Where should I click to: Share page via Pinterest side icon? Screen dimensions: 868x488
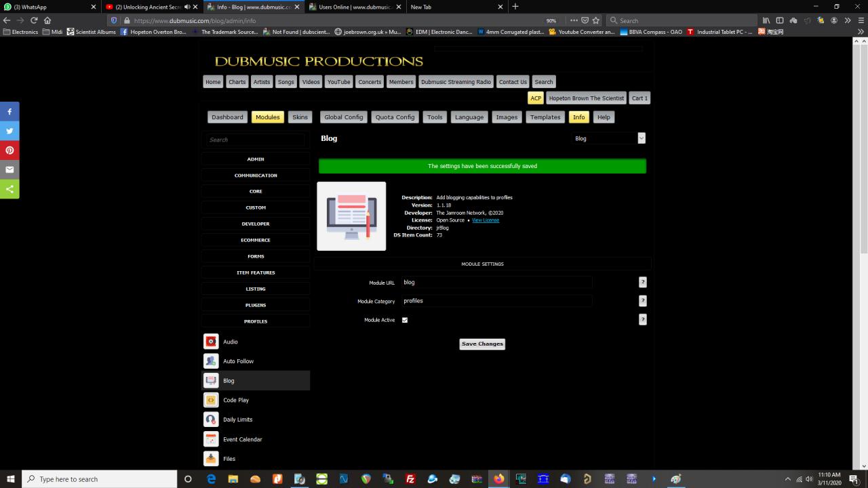[9, 150]
